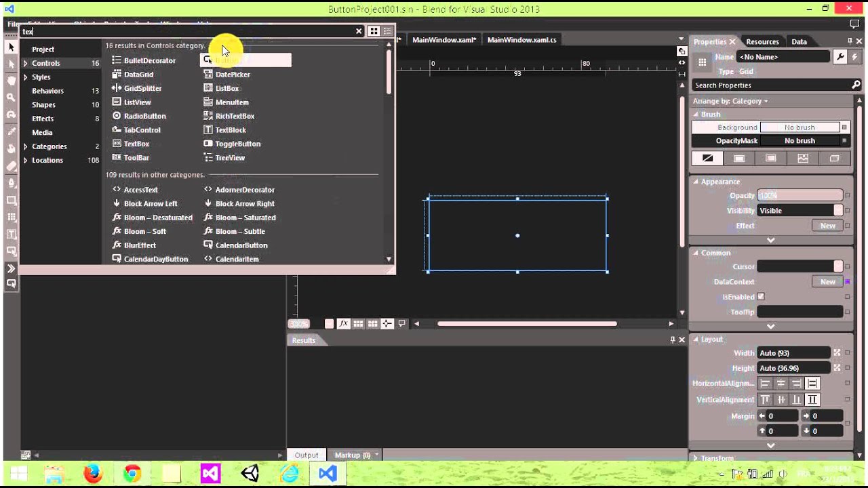
Task: Open the Assets chevron button
Action: (12, 268)
